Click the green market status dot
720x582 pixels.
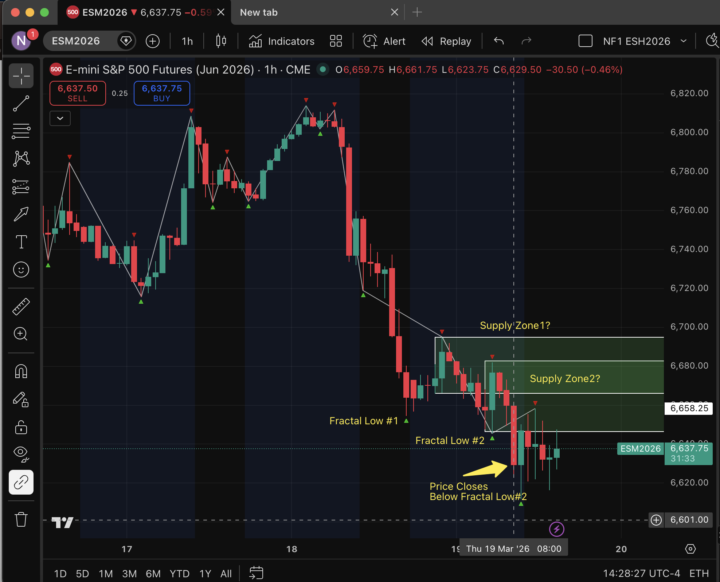[323, 70]
